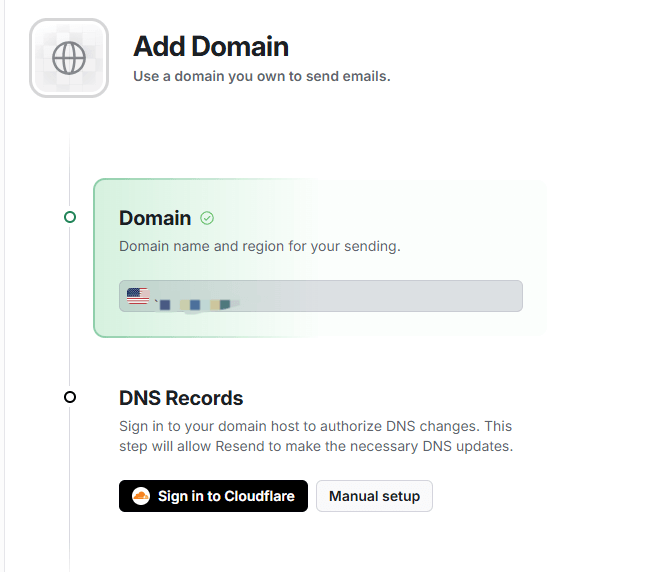The image size is (667, 572).
Task: Select the US flag region icon
Action: pyautogui.click(x=138, y=296)
